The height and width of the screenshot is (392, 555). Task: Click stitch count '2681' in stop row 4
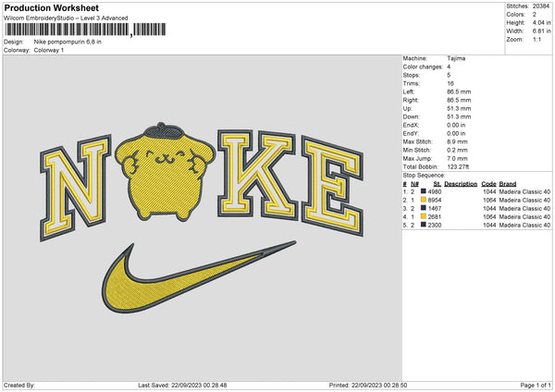tap(435, 217)
